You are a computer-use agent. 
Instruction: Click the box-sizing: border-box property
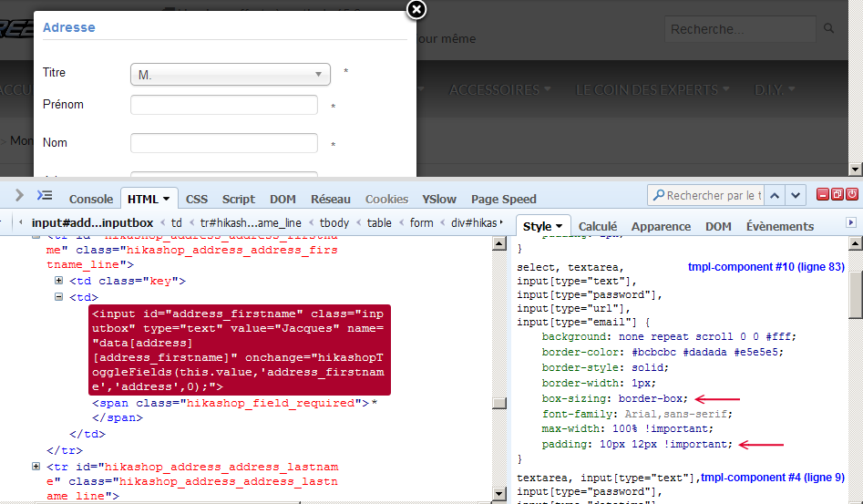pyautogui.click(x=615, y=398)
